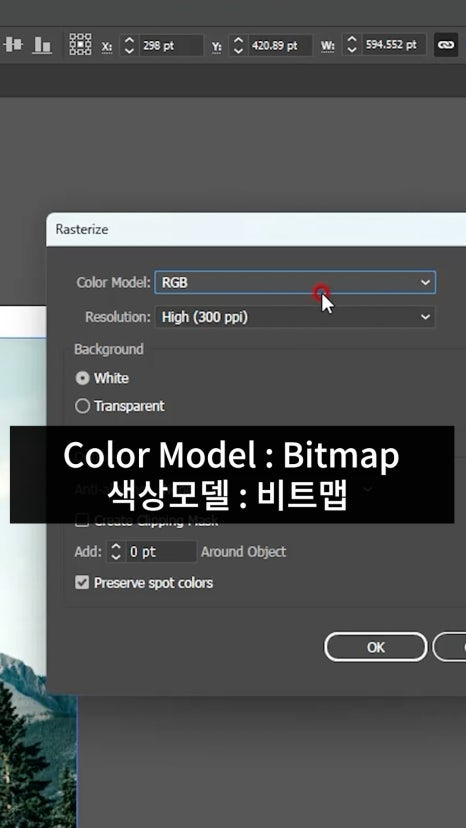
Task: Click the Add value stepper arrows
Action: pyautogui.click(x=116, y=552)
